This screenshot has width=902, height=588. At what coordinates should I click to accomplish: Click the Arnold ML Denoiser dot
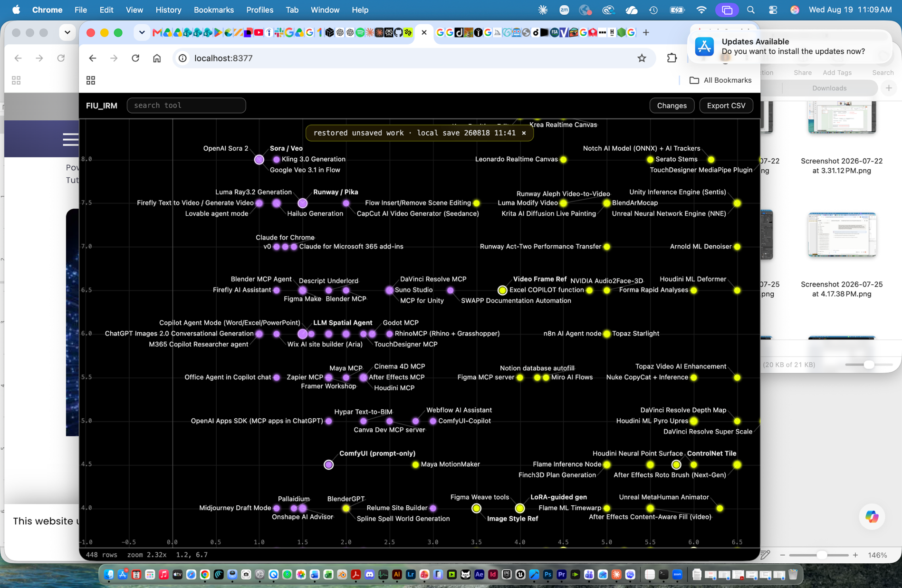tap(737, 247)
